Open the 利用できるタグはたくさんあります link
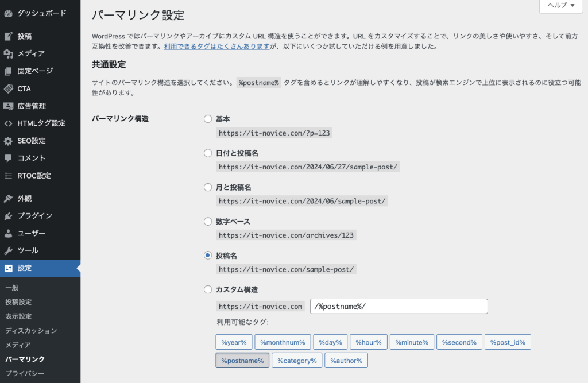 [x=216, y=47]
